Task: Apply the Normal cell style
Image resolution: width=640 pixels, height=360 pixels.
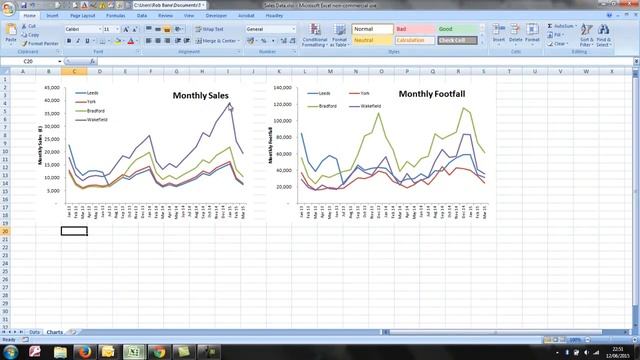Action: coord(373,29)
